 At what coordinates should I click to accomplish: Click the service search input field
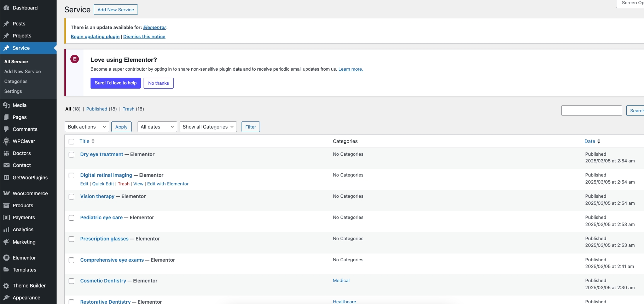[x=591, y=111]
